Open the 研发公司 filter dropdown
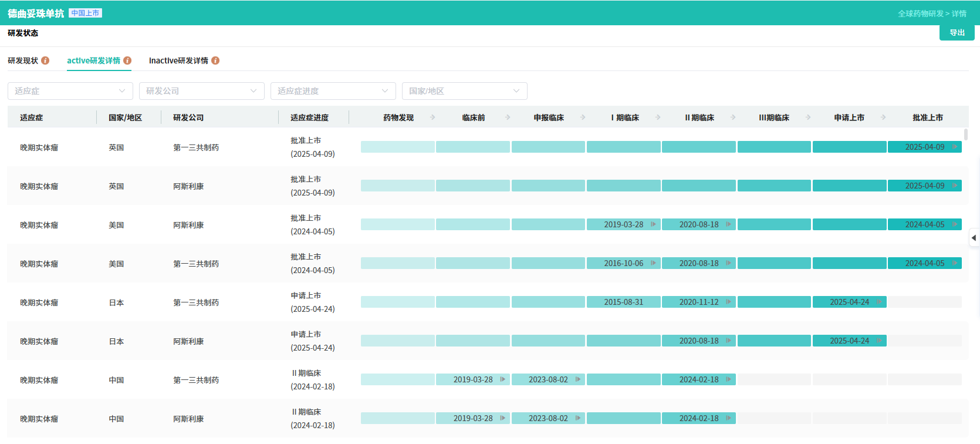Image resolution: width=980 pixels, height=444 pixels. [201, 91]
